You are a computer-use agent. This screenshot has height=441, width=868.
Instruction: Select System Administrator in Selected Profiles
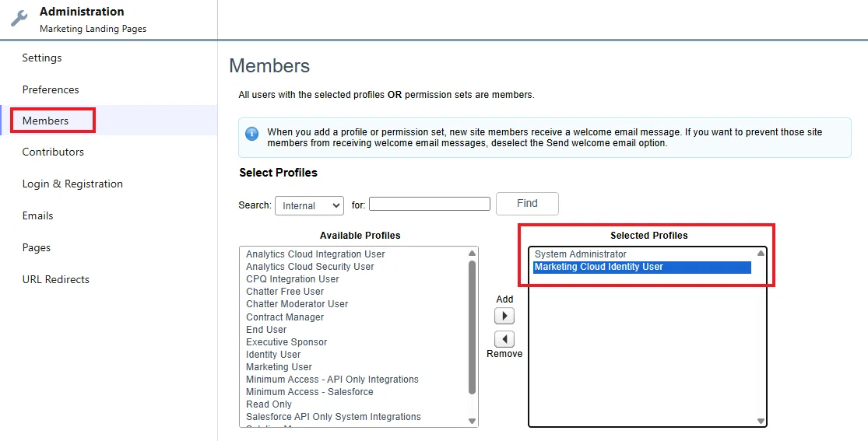[581, 254]
